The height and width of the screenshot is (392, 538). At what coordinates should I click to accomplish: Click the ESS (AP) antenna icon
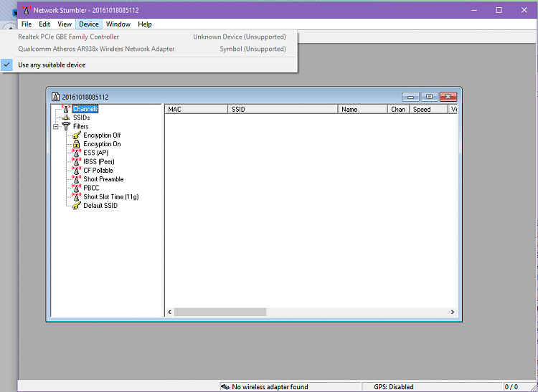click(x=77, y=153)
